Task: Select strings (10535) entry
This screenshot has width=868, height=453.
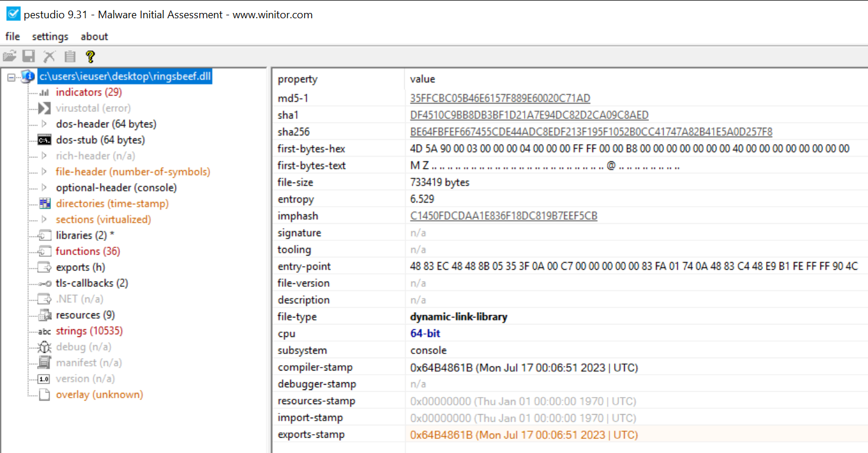Action: (x=90, y=331)
